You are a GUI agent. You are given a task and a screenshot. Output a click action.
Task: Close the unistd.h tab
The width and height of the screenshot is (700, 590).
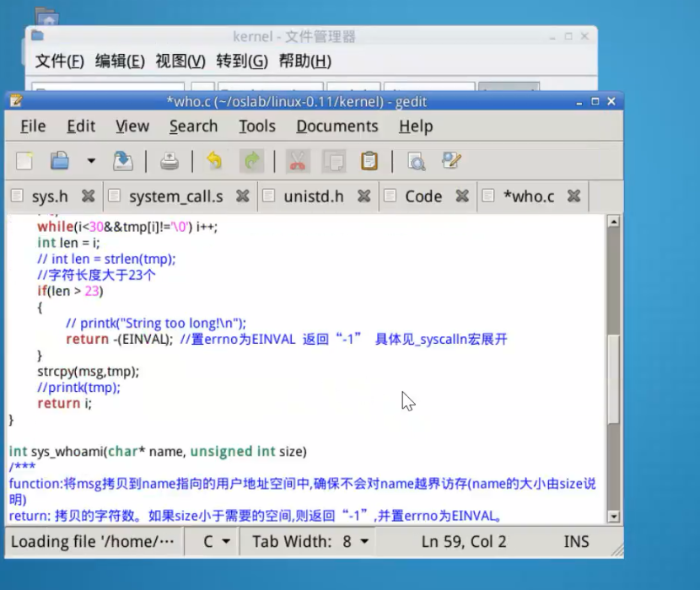click(x=363, y=196)
